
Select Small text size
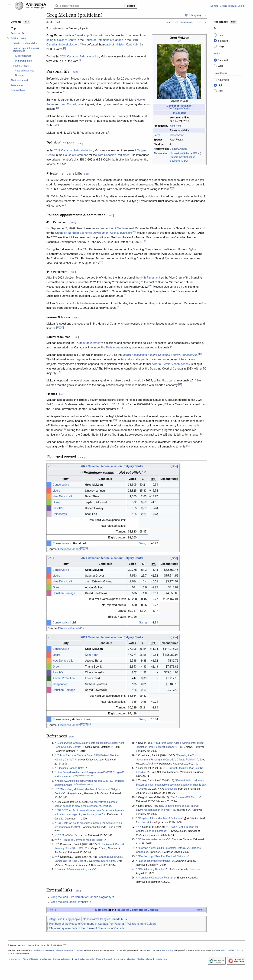(x=215, y=35)
